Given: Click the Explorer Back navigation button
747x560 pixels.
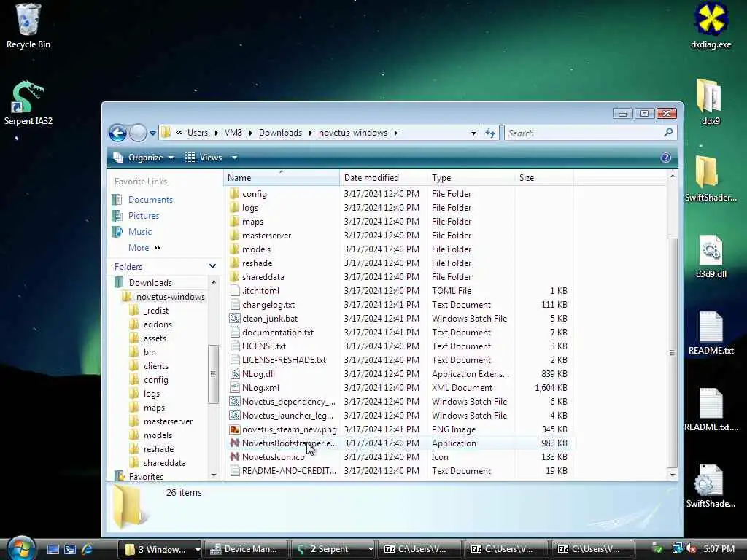Looking at the screenshot, I should (x=117, y=133).
